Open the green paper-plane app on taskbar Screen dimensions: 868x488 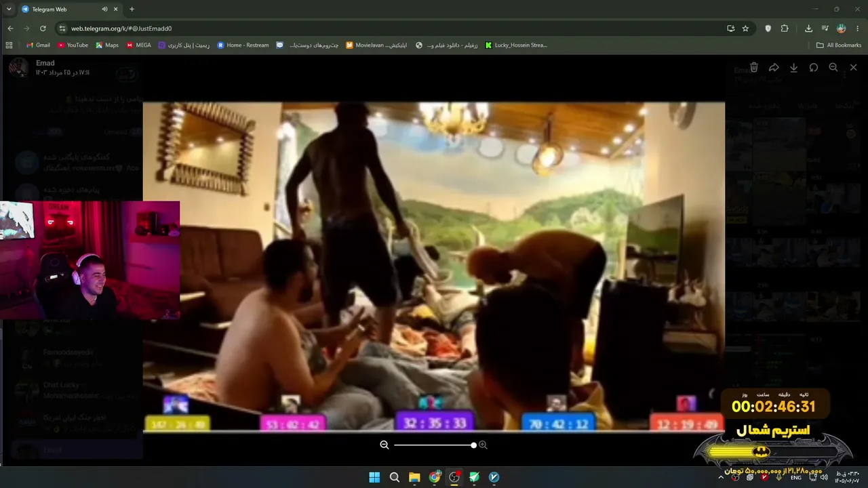point(474,477)
